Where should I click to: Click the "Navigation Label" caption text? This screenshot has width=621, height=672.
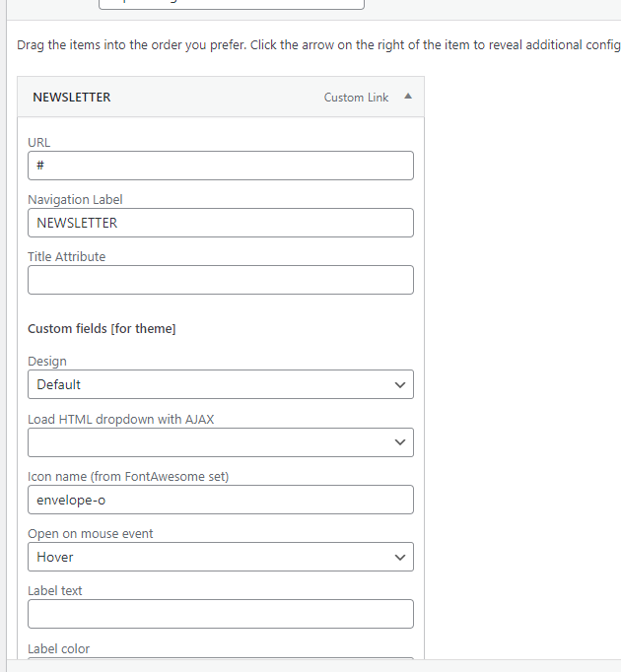[x=75, y=199]
